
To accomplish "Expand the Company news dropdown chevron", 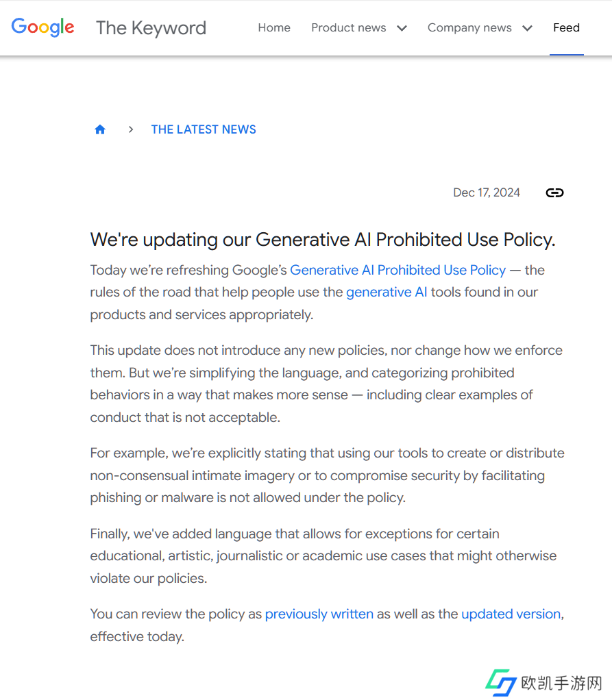I will pyautogui.click(x=527, y=28).
